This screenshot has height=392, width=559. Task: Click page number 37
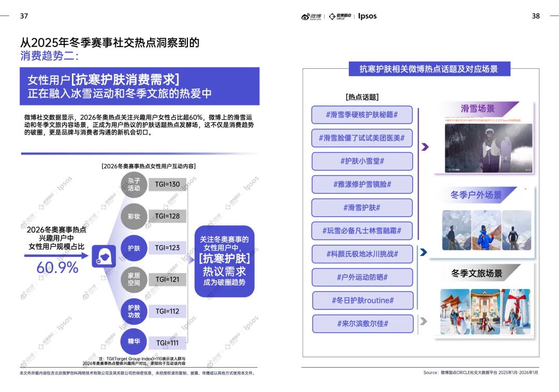tap(24, 16)
